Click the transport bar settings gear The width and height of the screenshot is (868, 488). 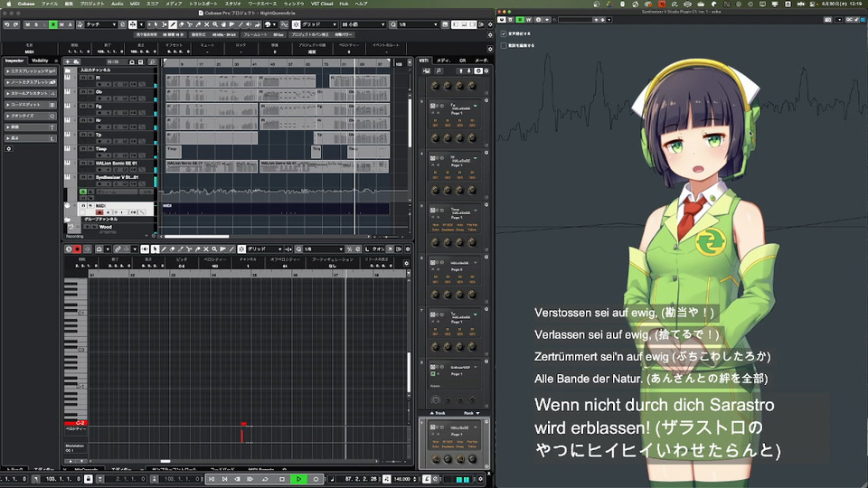pyautogui.click(x=480, y=479)
